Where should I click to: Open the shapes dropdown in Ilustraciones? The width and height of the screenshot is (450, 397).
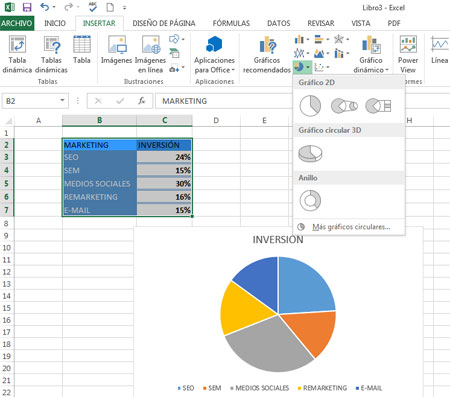click(x=176, y=39)
